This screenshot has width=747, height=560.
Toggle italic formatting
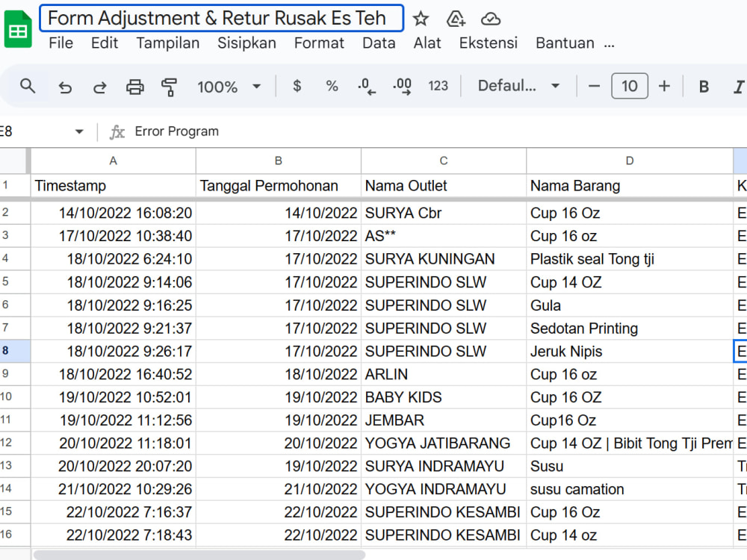(739, 87)
